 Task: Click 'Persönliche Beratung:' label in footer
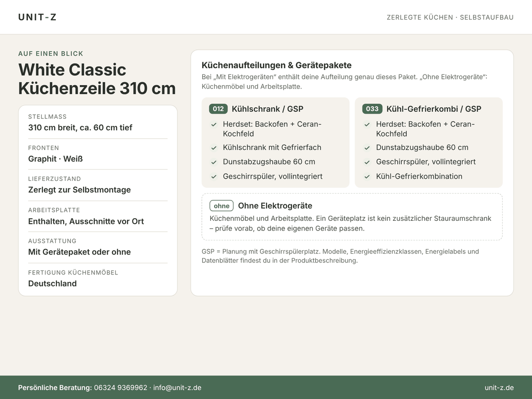55,387
